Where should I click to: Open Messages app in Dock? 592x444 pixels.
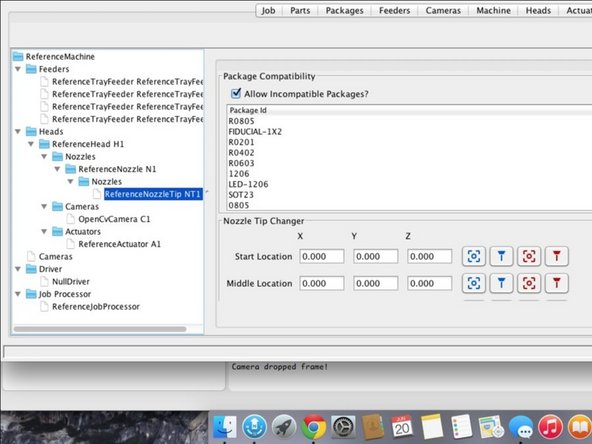pyautogui.click(x=521, y=427)
